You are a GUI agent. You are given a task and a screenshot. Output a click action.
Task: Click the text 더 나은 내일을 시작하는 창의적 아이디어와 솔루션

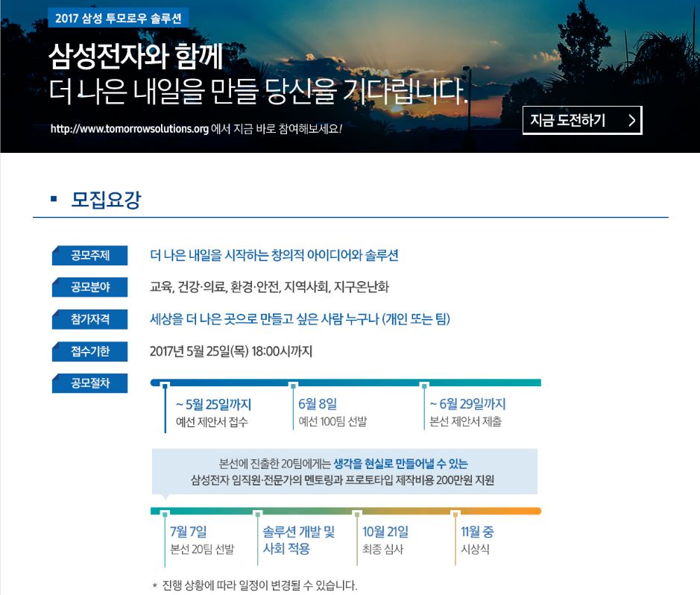point(274,255)
